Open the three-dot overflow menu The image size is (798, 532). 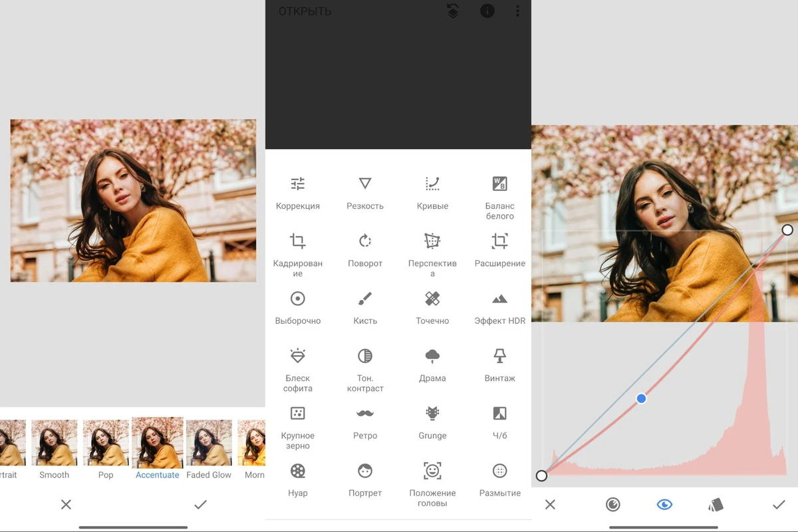point(517,11)
